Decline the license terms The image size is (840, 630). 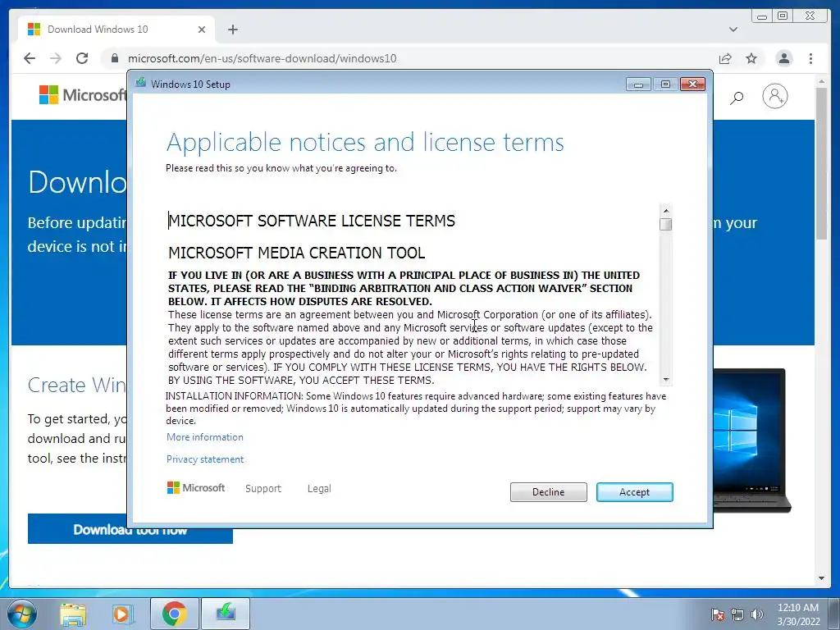548,492
